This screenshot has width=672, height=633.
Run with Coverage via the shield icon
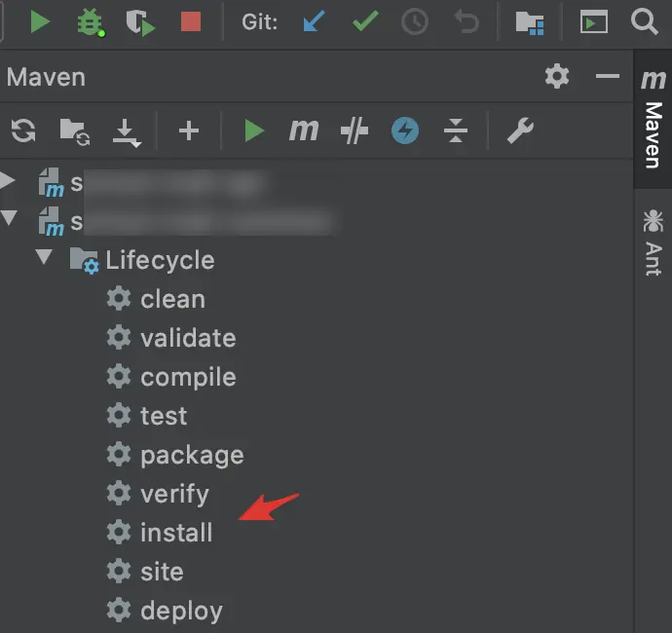tap(139, 22)
